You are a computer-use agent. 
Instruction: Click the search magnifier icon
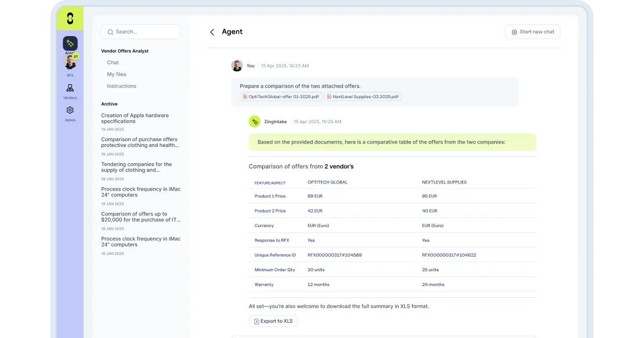[x=110, y=32]
